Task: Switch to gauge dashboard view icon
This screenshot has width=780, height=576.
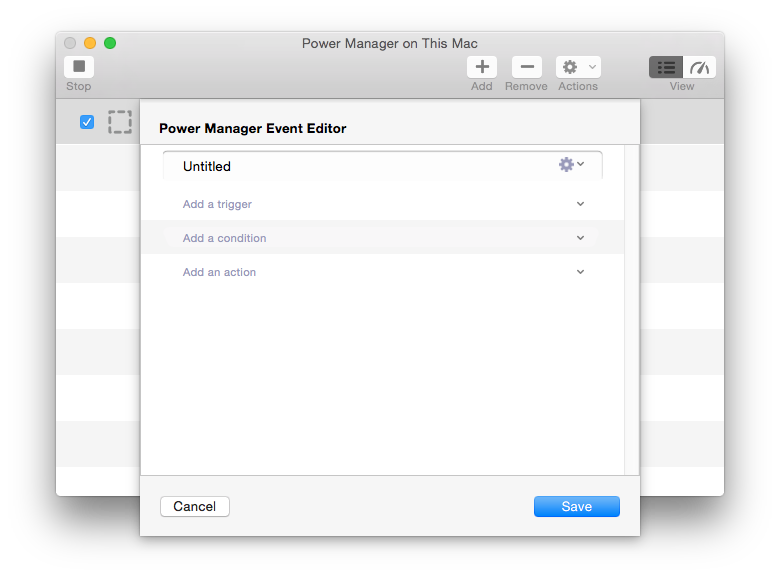Action: click(699, 67)
